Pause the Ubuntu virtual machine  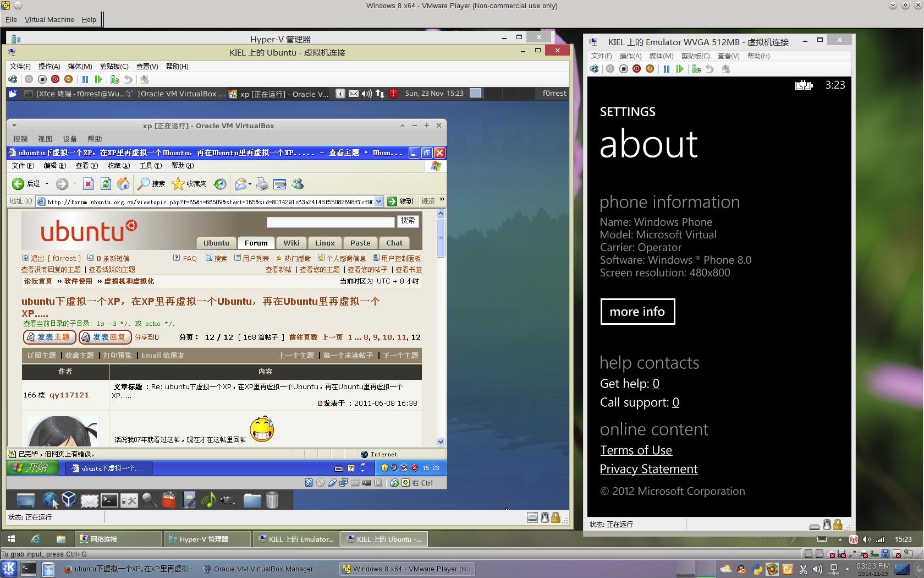85,79
